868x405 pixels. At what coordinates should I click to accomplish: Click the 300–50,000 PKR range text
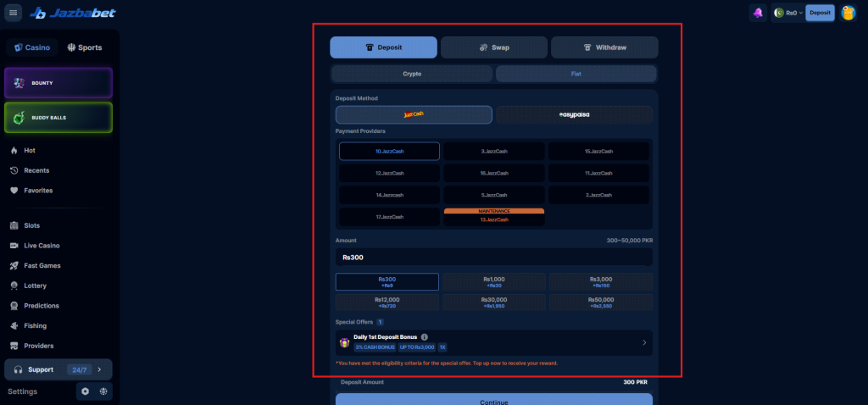tap(630, 241)
